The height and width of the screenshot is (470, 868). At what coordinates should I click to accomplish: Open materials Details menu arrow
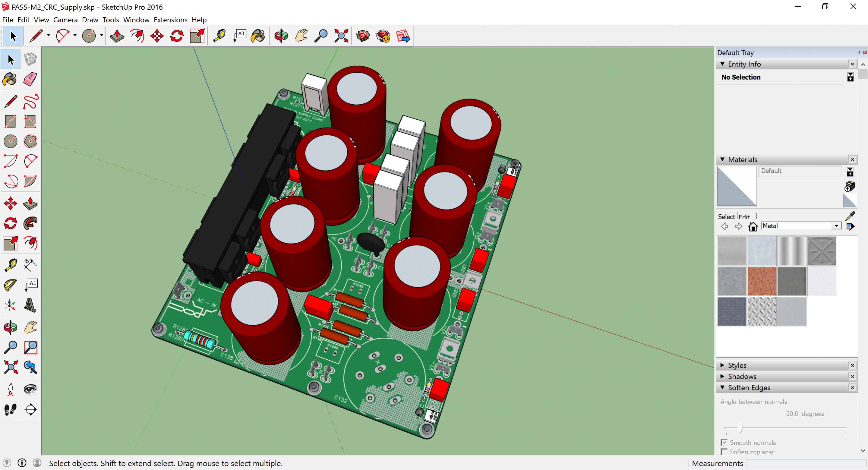[850, 227]
